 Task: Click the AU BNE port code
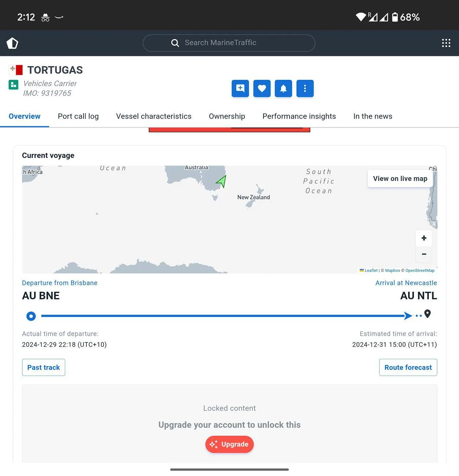[41, 295]
